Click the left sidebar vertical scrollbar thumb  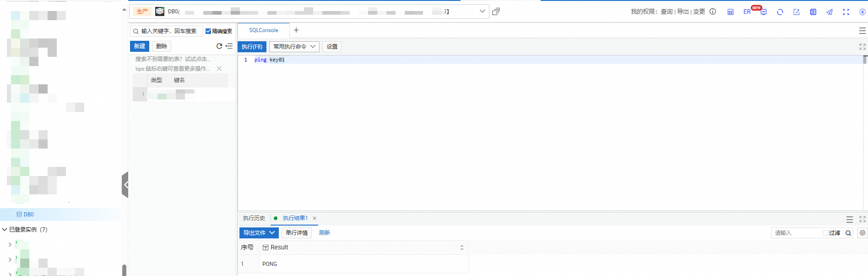coord(124,270)
